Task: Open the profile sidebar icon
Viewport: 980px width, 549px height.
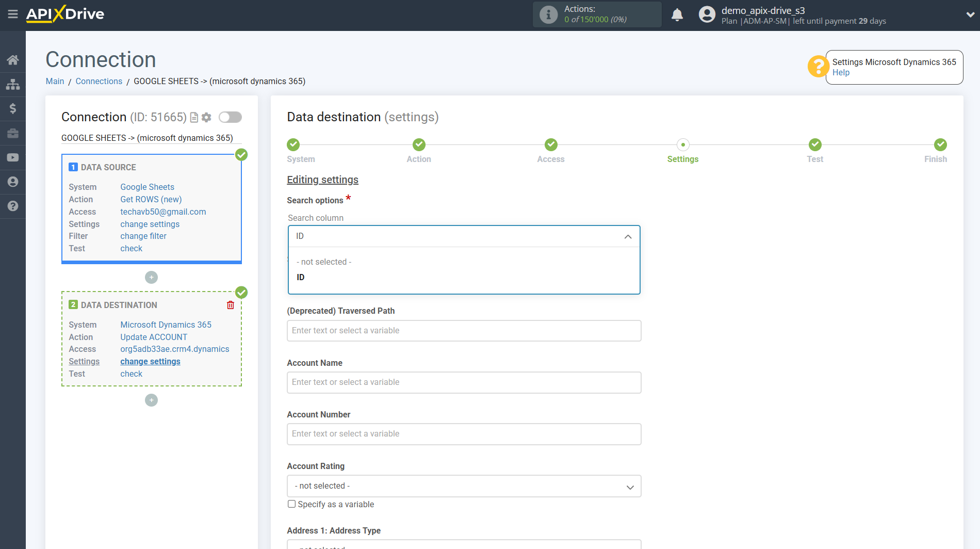Action: pos(13,182)
